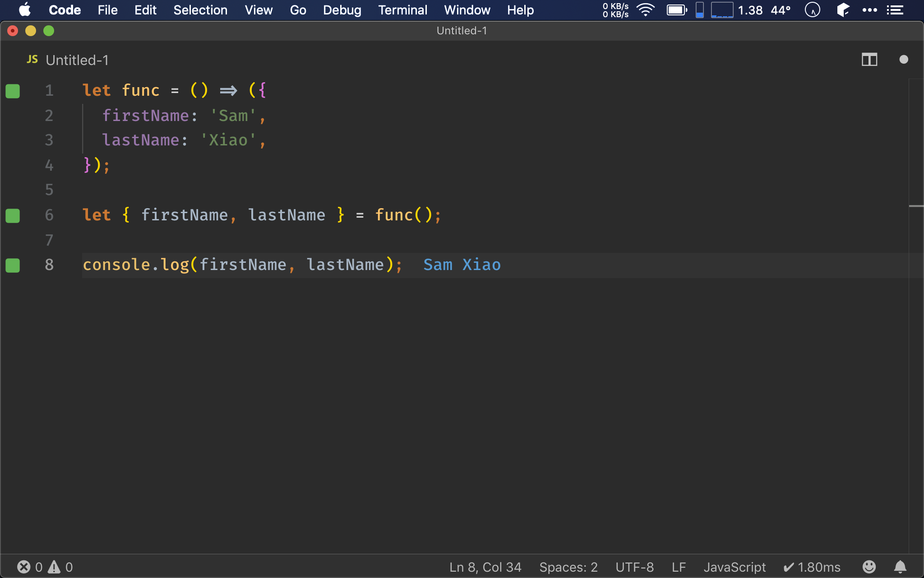Image resolution: width=924 pixels, height=578 pixels.
Task: Click the Untitled-1 tab label
Action: (77, 59)
